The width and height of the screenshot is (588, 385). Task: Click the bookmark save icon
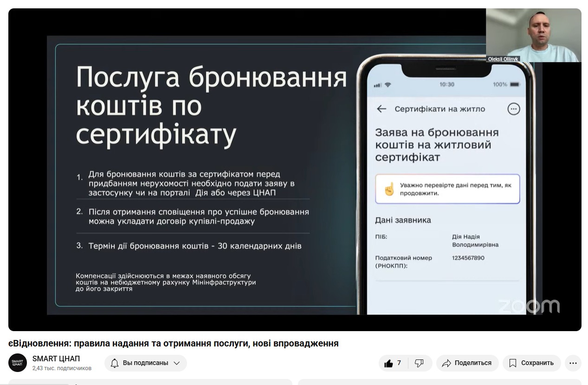pos(513,363)
